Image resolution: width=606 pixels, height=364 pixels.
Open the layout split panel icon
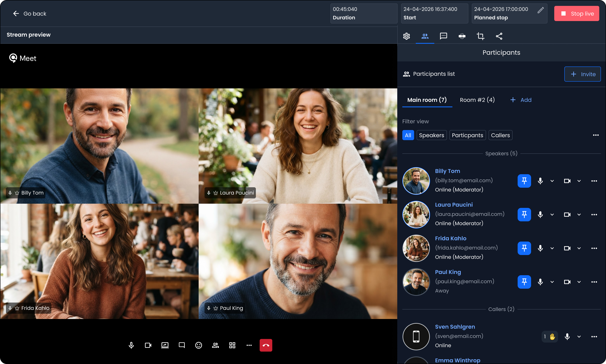462,36
